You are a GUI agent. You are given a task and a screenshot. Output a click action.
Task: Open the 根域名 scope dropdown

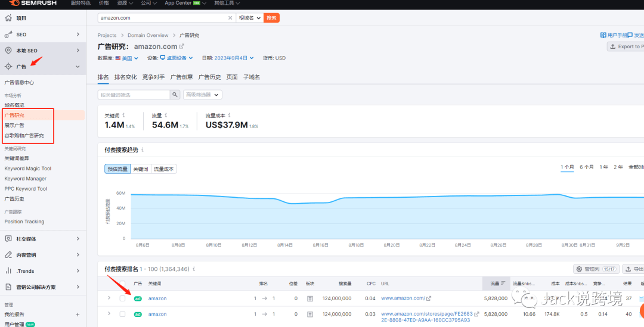[x=250, y=18]
